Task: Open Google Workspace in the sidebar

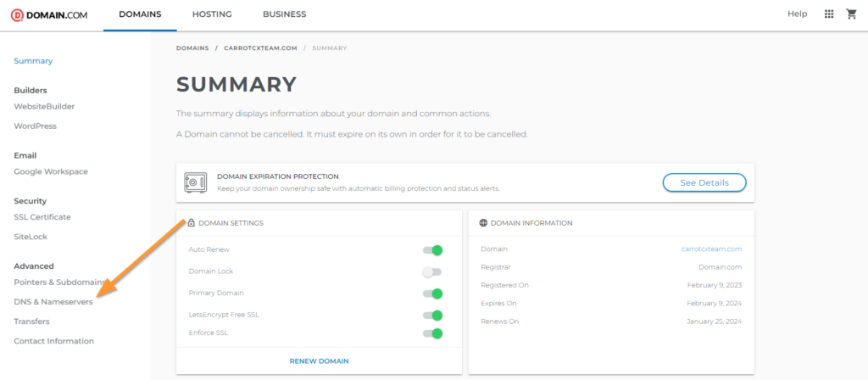Action: [51, 171]
